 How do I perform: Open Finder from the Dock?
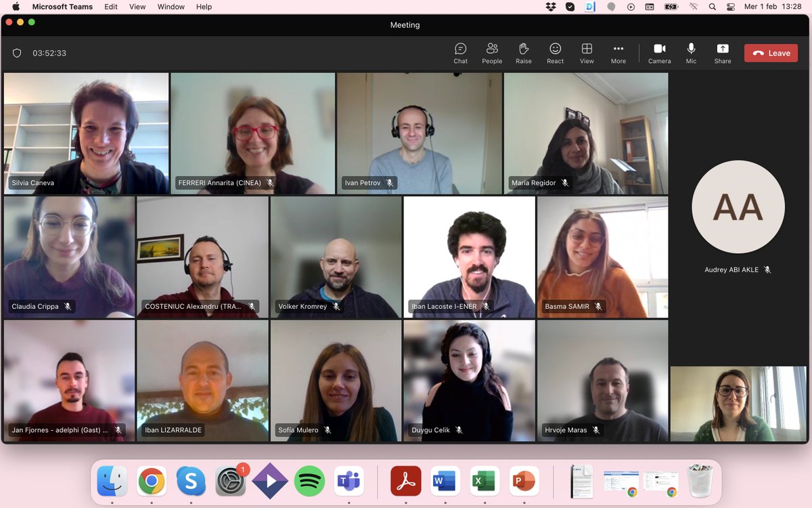point(112,481)
